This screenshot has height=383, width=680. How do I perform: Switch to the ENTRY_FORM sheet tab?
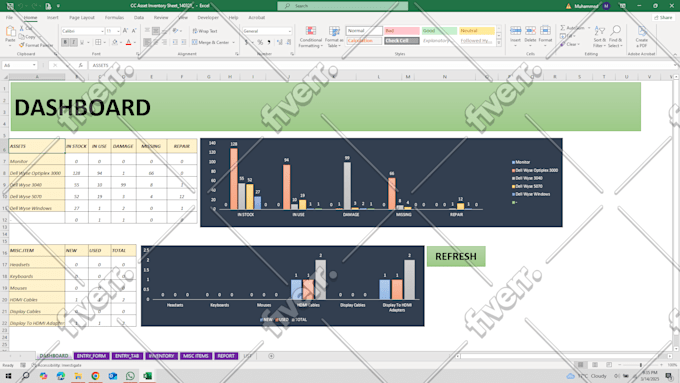(91, 356)
